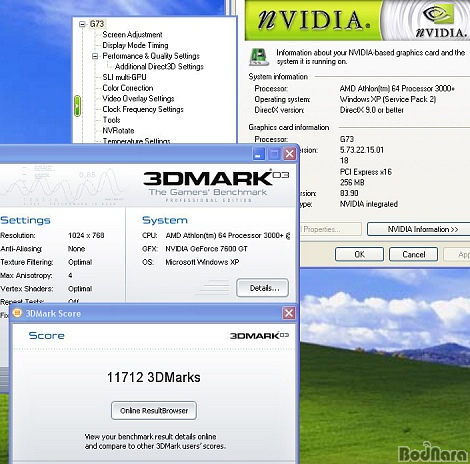Image resolution: width=470 pixels, height=464 pixels.
Task: Maximize the 3DMark03 window
Action: 274,154
